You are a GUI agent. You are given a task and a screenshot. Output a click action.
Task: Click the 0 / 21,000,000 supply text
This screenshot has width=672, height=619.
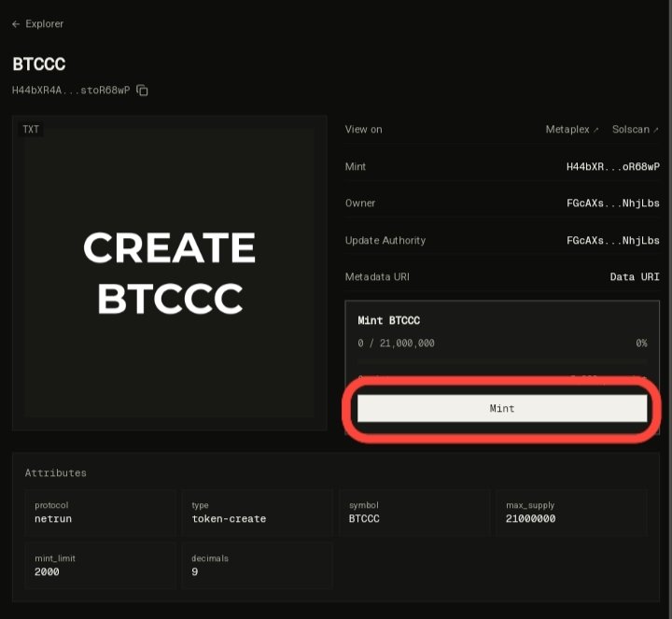[x=396, y=344]
